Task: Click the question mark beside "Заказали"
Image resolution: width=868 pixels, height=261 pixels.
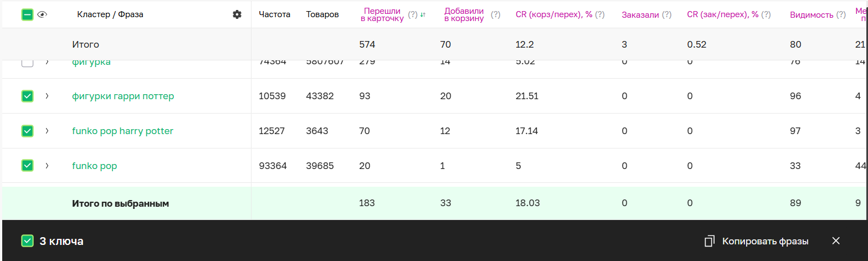Action: click(667, 15)
